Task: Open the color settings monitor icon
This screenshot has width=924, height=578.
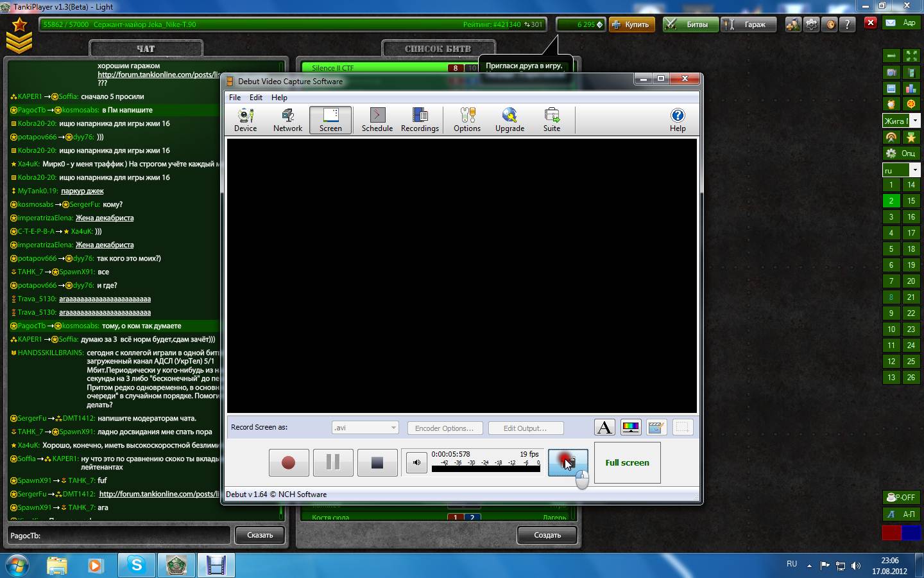Action: pos(630,428)
